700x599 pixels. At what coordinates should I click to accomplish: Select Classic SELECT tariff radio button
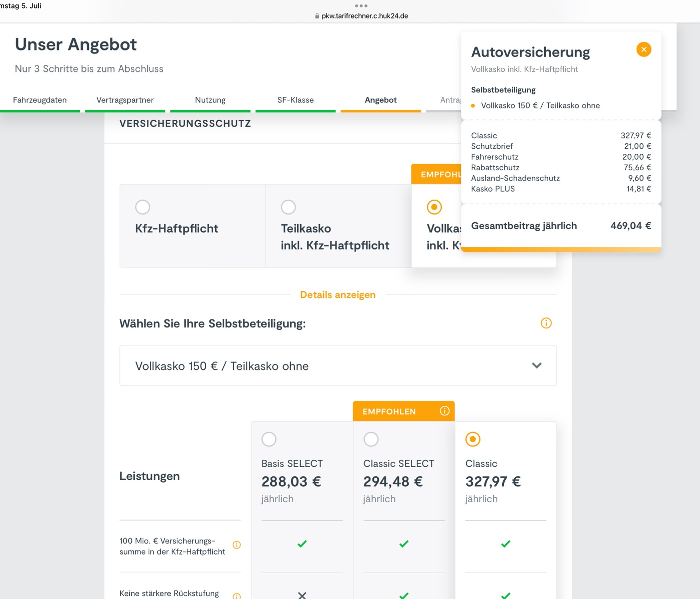point(371,439)
